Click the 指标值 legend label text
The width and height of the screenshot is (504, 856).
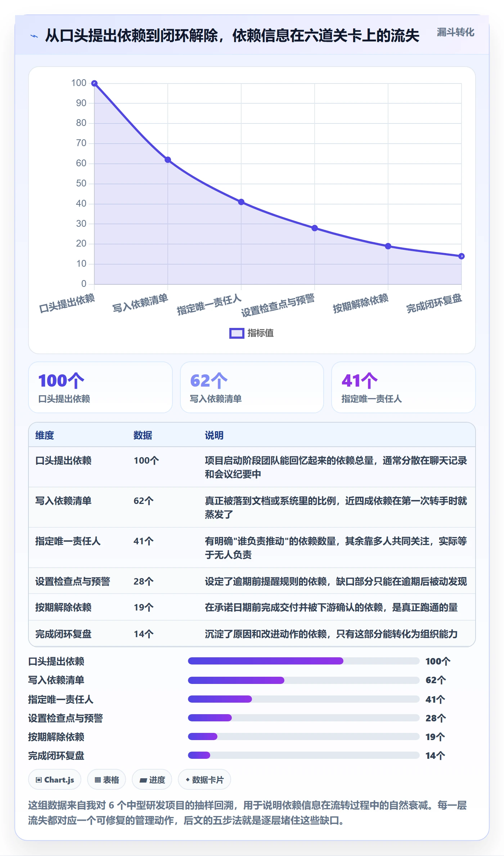click(x=261, y=333)
